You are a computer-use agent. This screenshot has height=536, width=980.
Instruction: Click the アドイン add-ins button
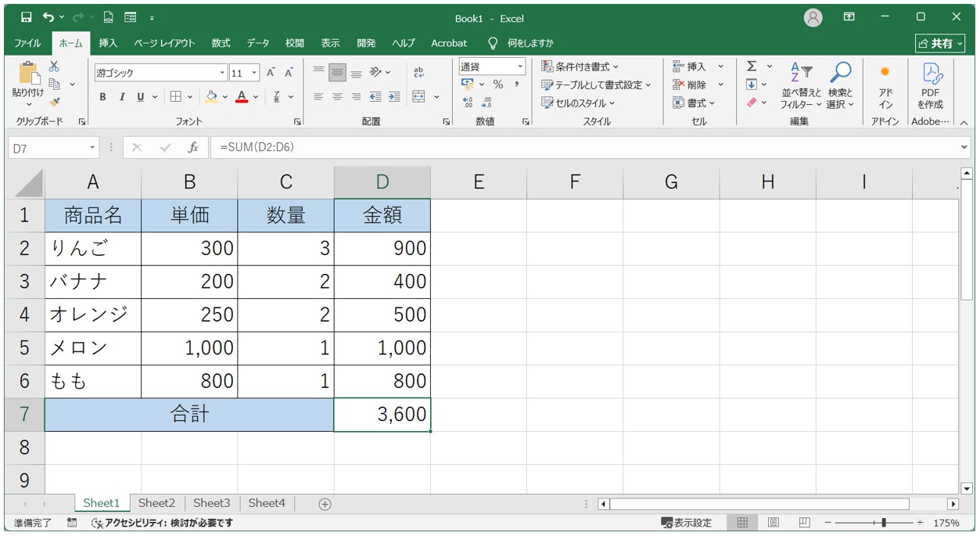coord(885,86)
